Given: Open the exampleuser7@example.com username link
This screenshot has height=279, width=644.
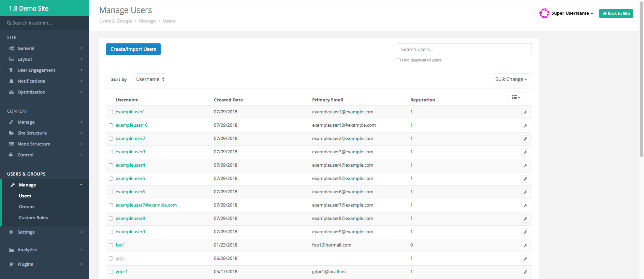Looking at the screenshot, I should [x=146, y=205].
